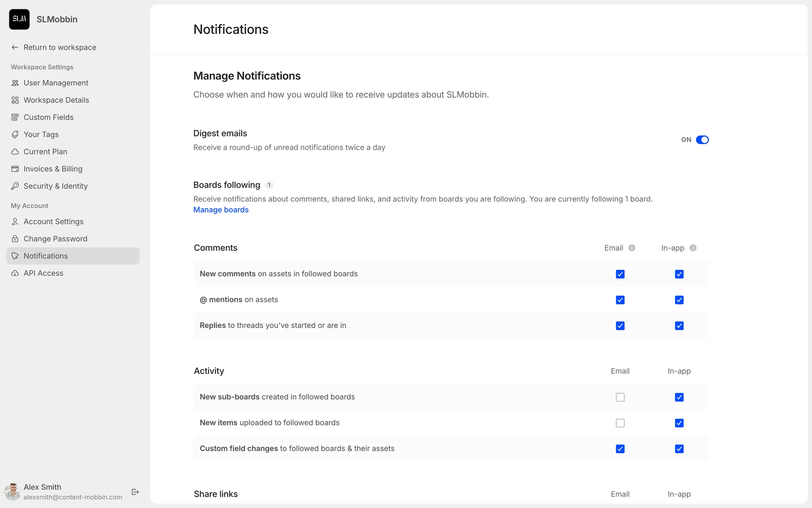Click the Security & Identity key icon
This screenshot has width=812, height=508.
pos(15,186)
